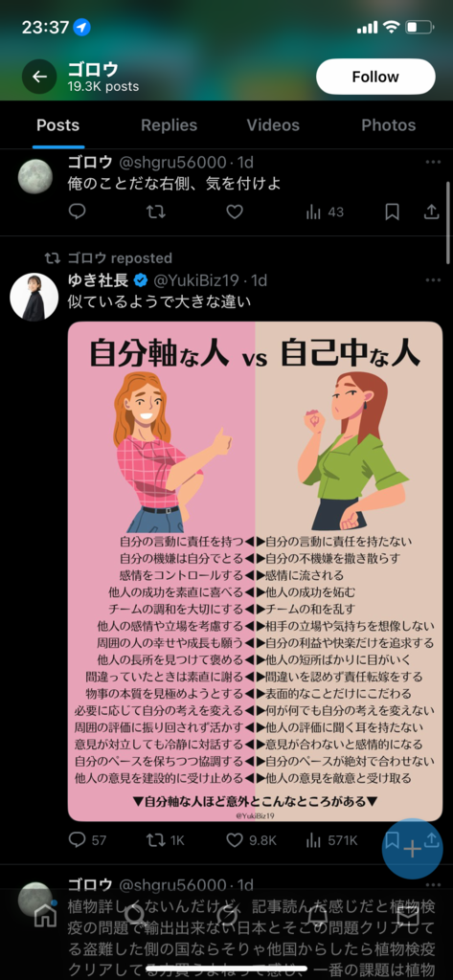Screen dimensions: 453x980
Task: Tap the back arrow beside ゴロウ header
Action: [39, 77]
